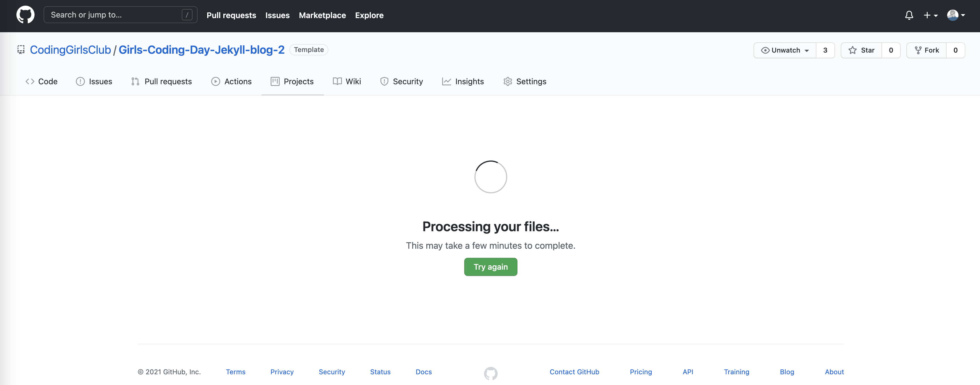Toggle Star on this repository
This screenshot has width=980, height=385.
point(861,50)
